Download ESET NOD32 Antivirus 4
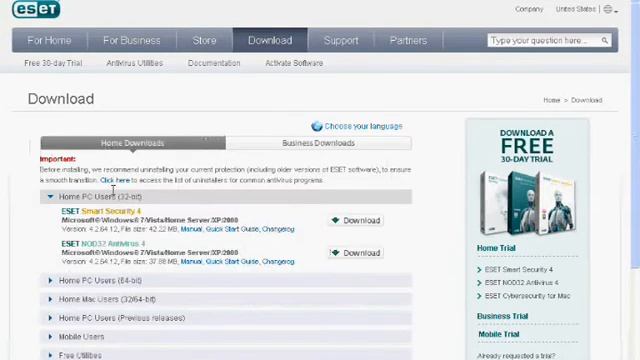 pos(356,253)
